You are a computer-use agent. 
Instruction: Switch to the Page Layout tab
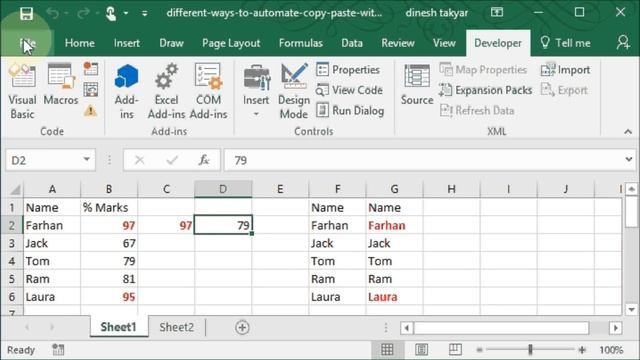point(231,43)
